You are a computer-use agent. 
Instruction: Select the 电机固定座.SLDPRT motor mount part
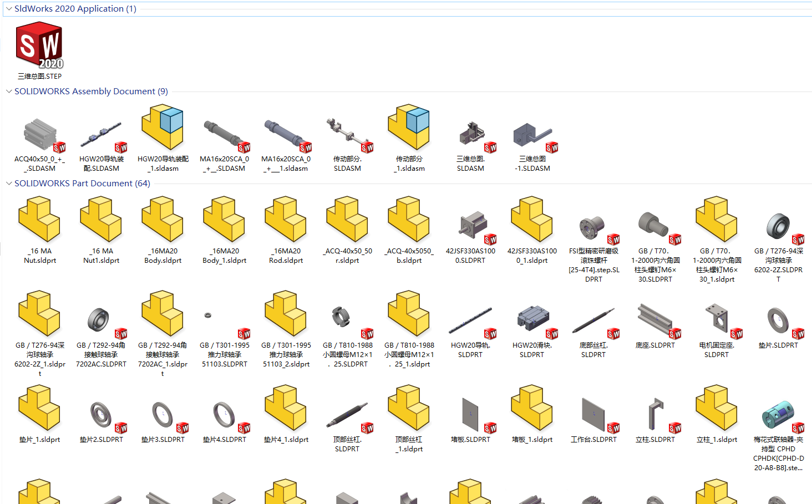(x=717, y=330)
